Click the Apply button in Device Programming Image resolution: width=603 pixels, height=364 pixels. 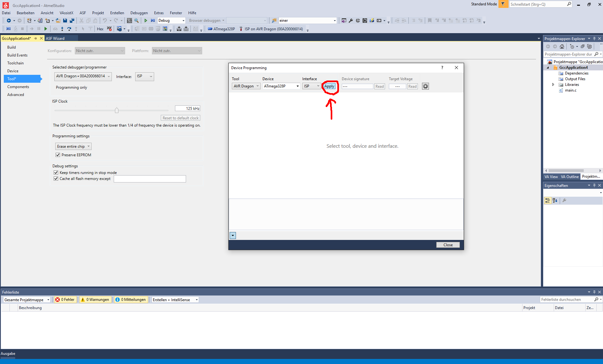tap(329, 86)
